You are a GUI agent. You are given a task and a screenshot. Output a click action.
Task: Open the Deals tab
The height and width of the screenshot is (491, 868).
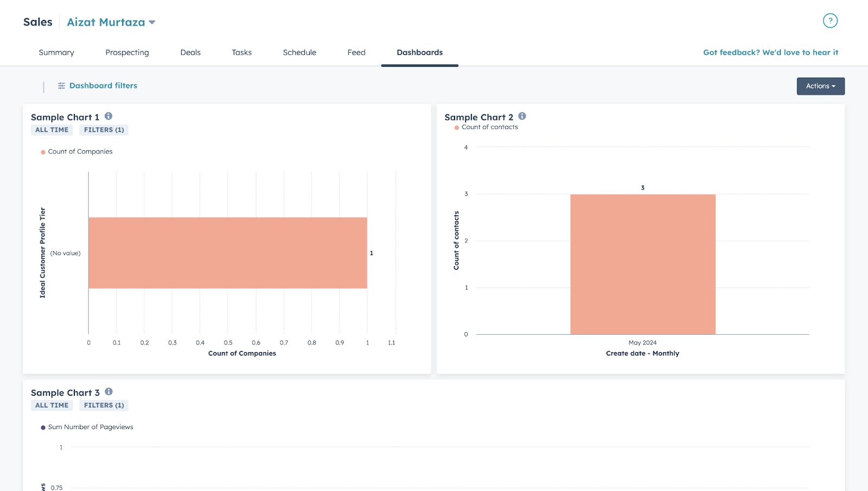(x=190, y=53)
